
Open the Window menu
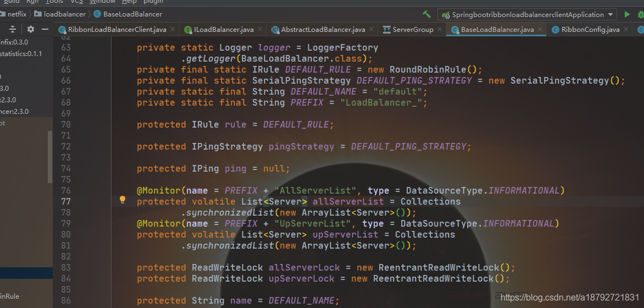pos(102,2)
